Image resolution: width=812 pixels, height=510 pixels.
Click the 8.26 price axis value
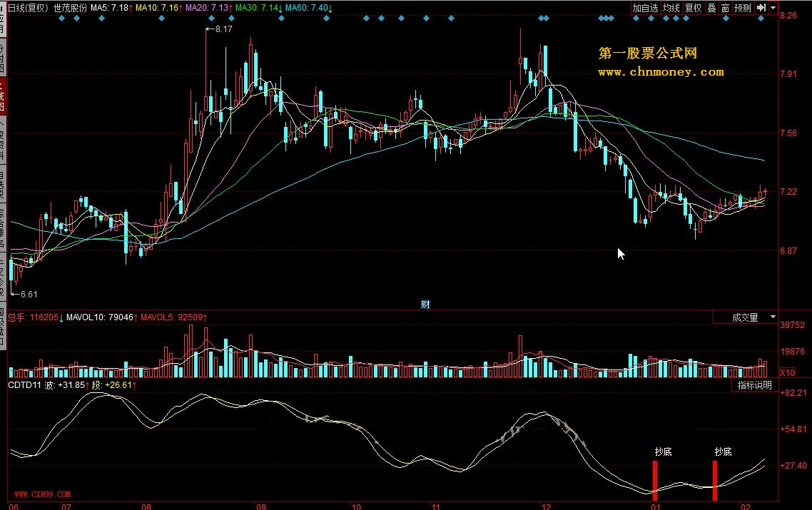788,16
